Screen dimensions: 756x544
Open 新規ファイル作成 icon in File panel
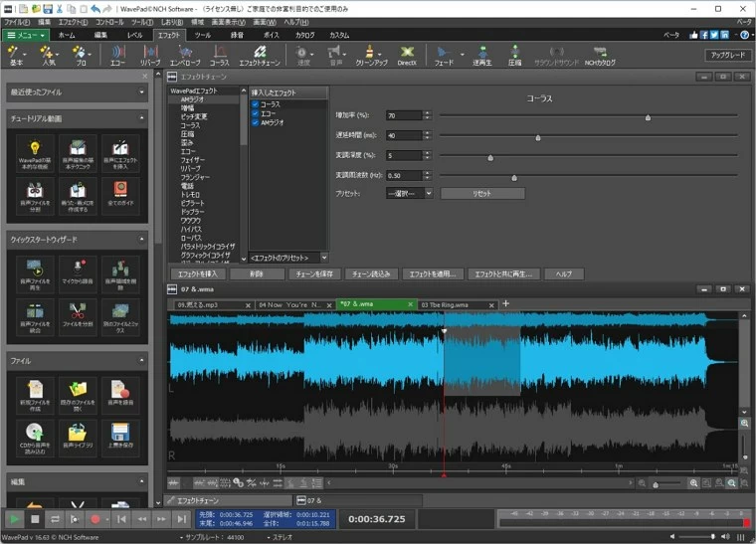[x=35, y=396]
